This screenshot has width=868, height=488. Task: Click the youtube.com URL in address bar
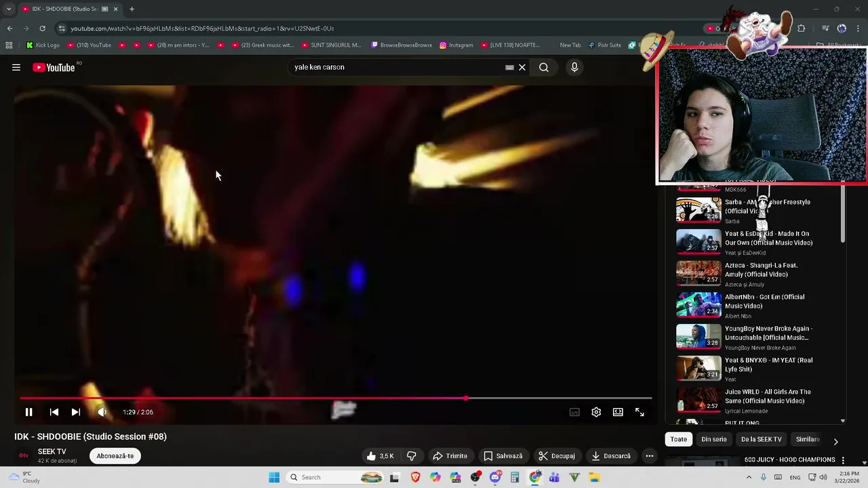pos(202,28)
